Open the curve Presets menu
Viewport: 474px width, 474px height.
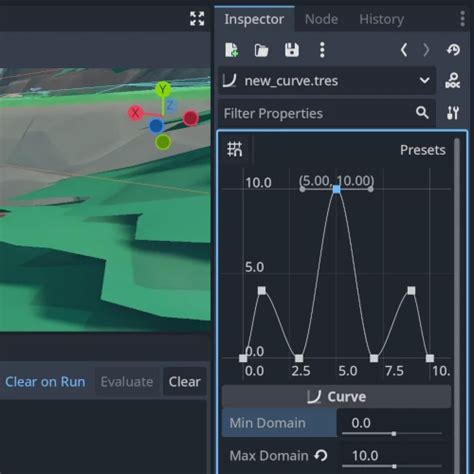pyautogui.click(x=422, y=150)
